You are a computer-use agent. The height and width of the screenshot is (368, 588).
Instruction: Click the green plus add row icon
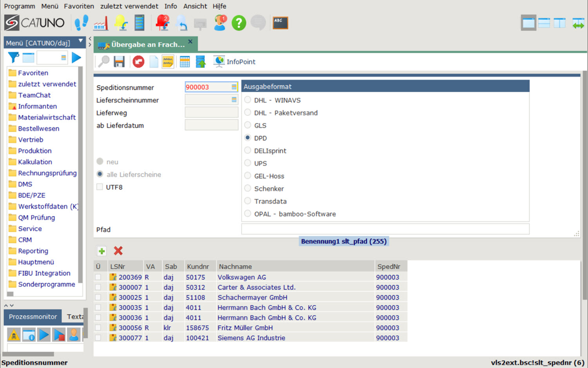click(102, 251)
